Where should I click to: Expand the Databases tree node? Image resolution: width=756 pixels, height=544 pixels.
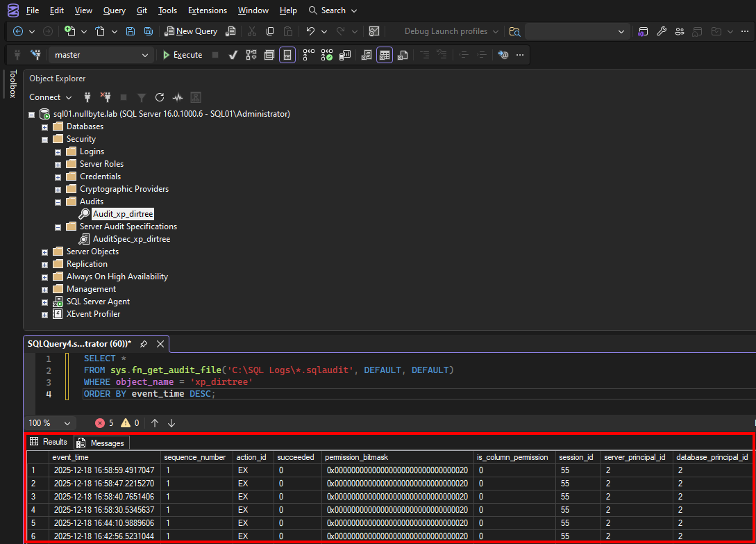tap(45, 126)
